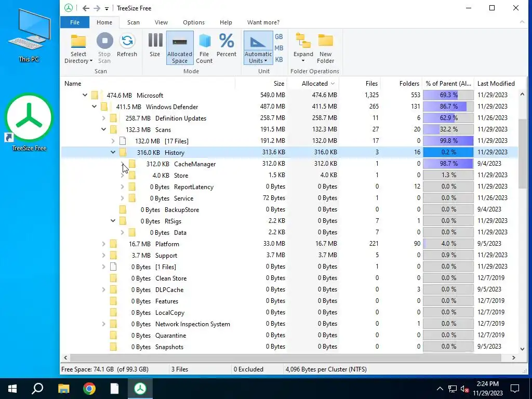Set unit to MB

pyautogui.click(x=279, y=48)
